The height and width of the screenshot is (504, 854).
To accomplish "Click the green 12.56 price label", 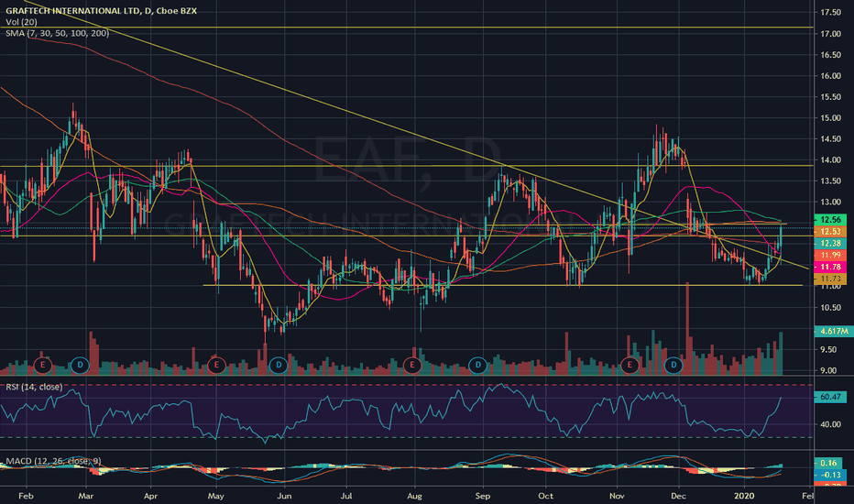I will pos(830,220).
